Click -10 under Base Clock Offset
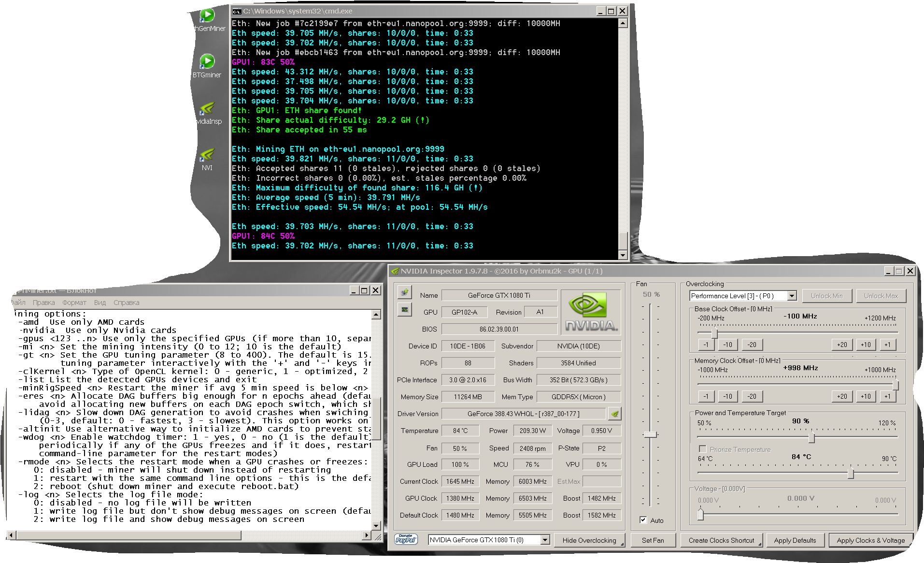This screenshot has width=924, height=563. [727, 345]
